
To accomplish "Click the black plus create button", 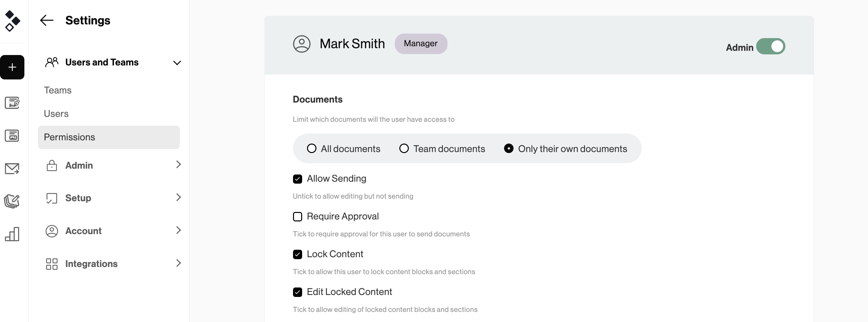I will (x=12, y=67).
